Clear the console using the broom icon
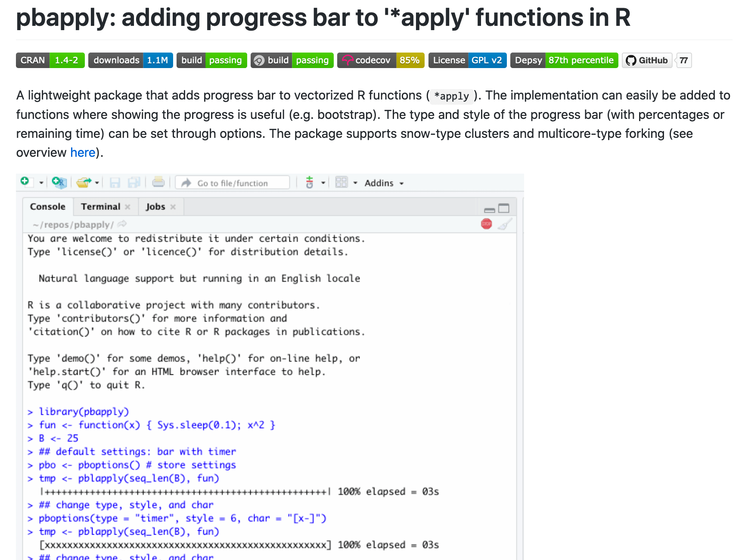The image size is (745, 560). click(x=504, y=224)
